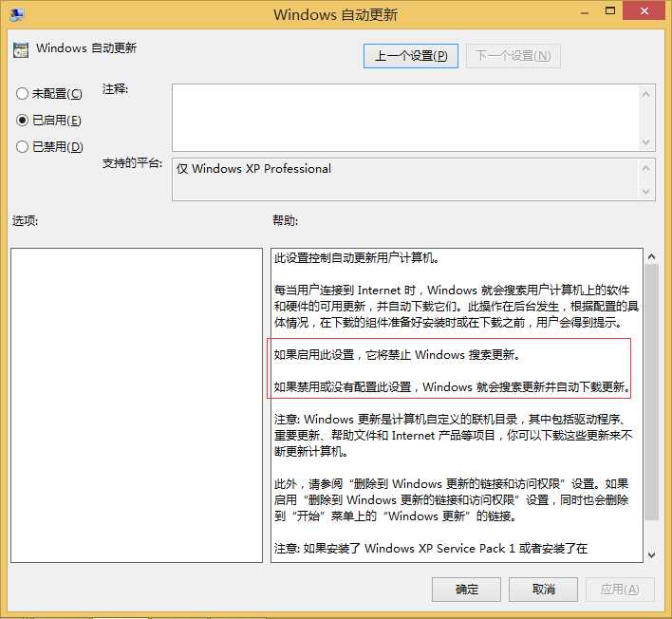Click the help text scrollbar up arrow
The height and width of the screenshot is (619, 672).
[x=651, y=256]
